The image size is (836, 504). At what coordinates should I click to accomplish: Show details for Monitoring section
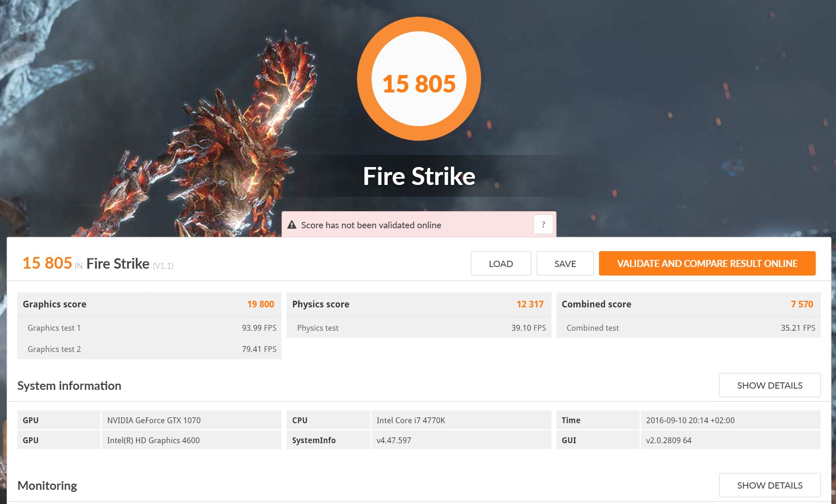769,485
